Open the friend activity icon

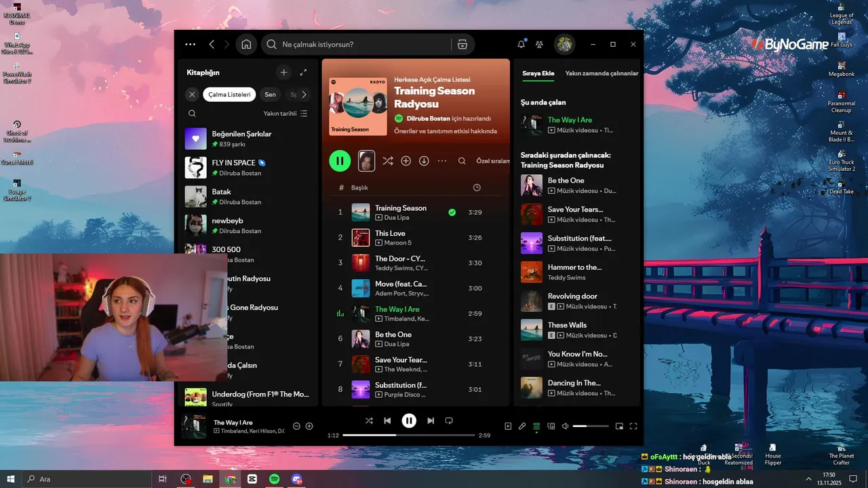click(539, 44)
